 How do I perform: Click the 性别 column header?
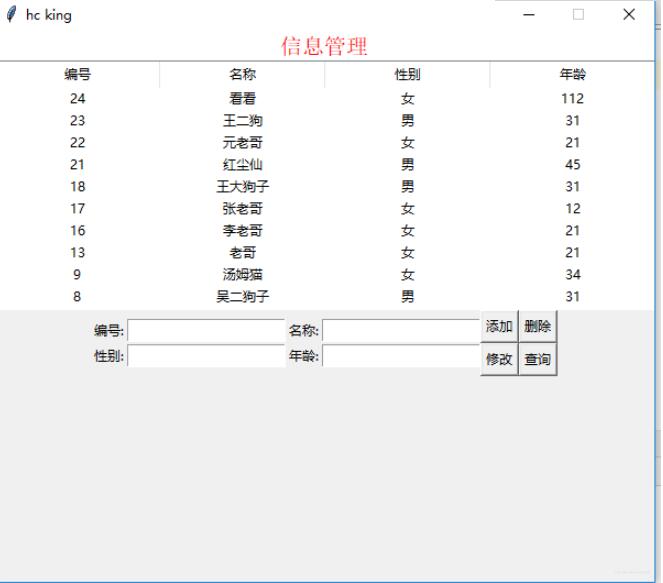(x=407, y=74)
